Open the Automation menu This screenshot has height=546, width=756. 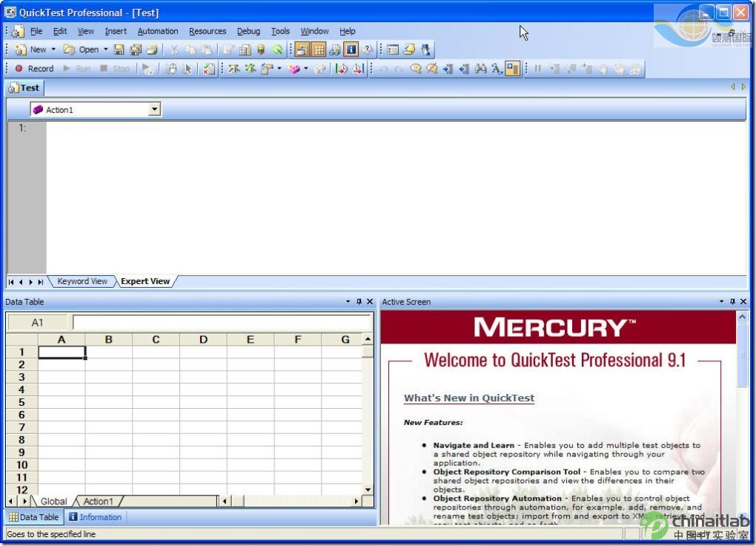158,31
